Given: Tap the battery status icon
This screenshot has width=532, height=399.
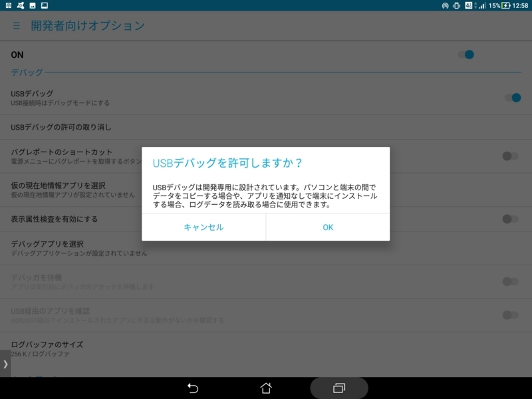Looking at the screenshot, I should point(506,5).
